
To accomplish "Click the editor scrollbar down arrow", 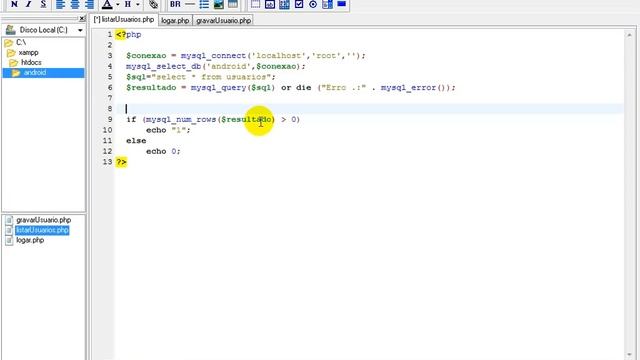I will point(629,355).
